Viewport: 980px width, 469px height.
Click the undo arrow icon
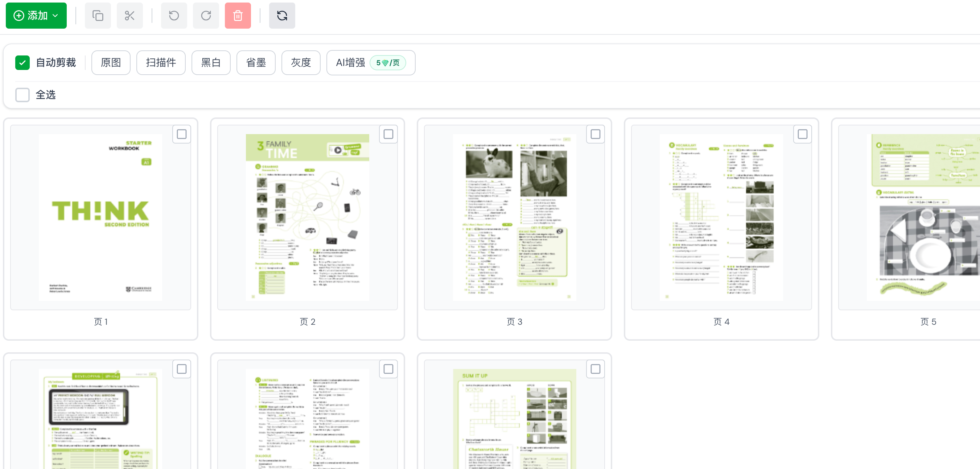tap(174, 16)
